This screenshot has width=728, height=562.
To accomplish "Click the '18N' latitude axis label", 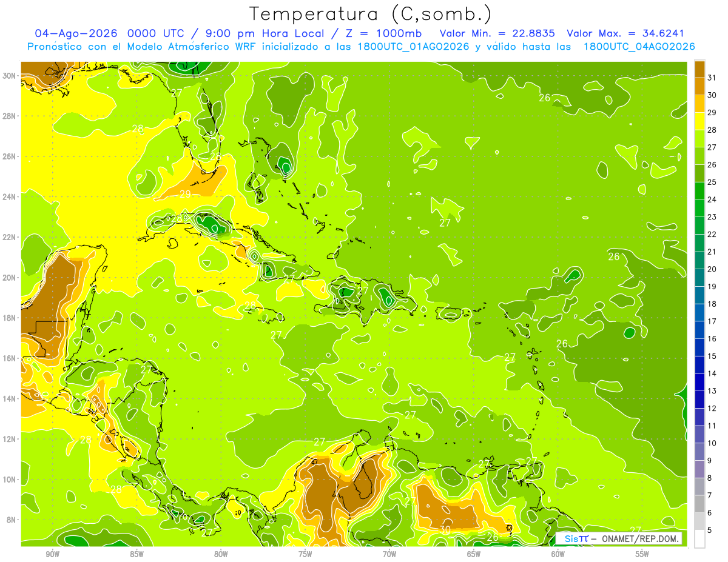I will 10,318.
